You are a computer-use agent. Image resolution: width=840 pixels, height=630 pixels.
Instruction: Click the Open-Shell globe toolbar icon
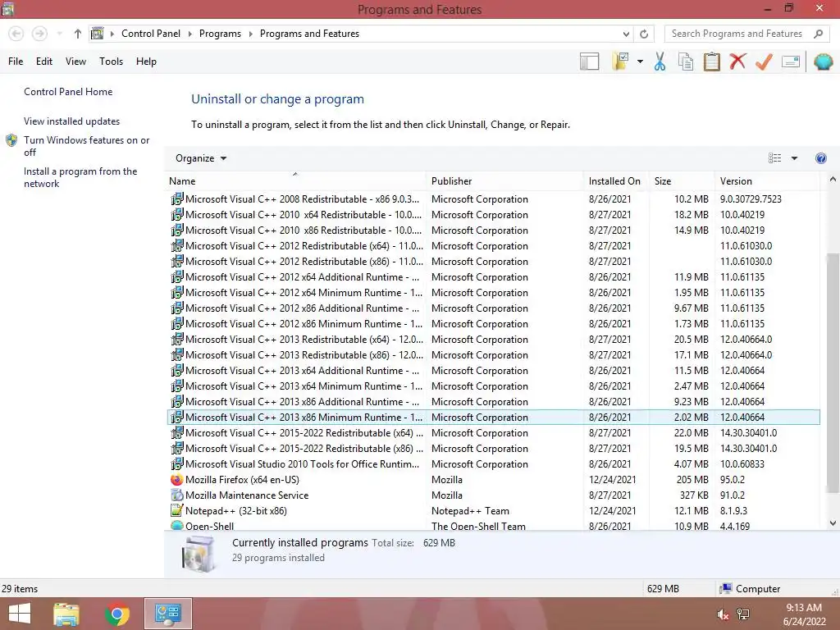click(823, 62)
